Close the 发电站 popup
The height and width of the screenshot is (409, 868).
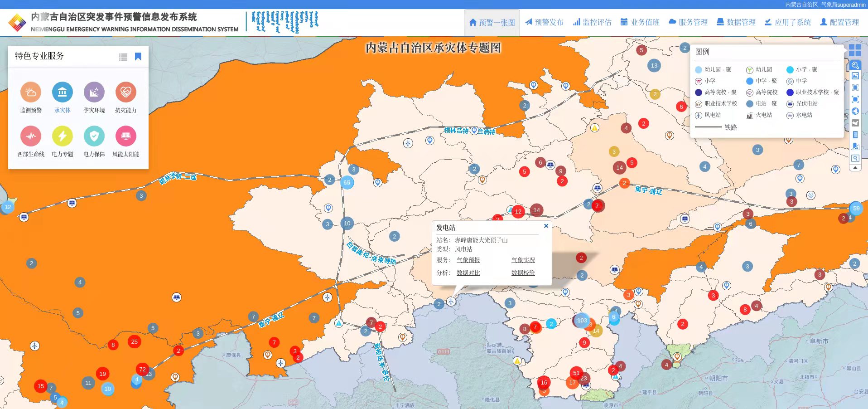tap(546, 226)
